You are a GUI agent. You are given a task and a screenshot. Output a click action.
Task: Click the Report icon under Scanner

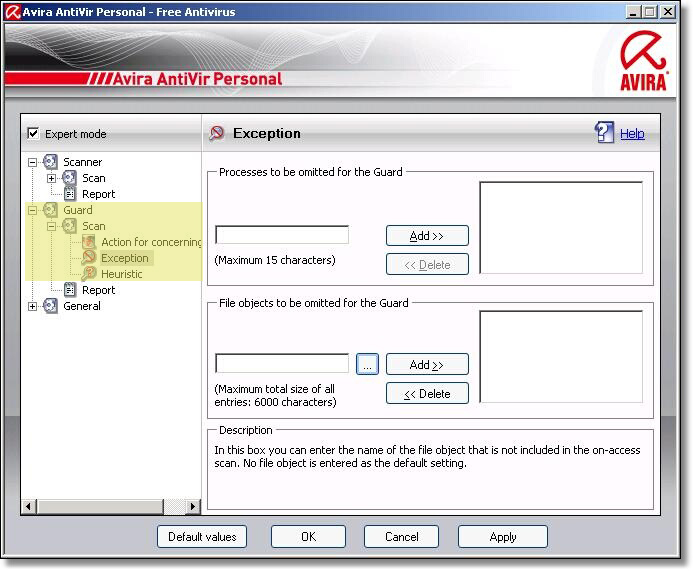(69, 194)
